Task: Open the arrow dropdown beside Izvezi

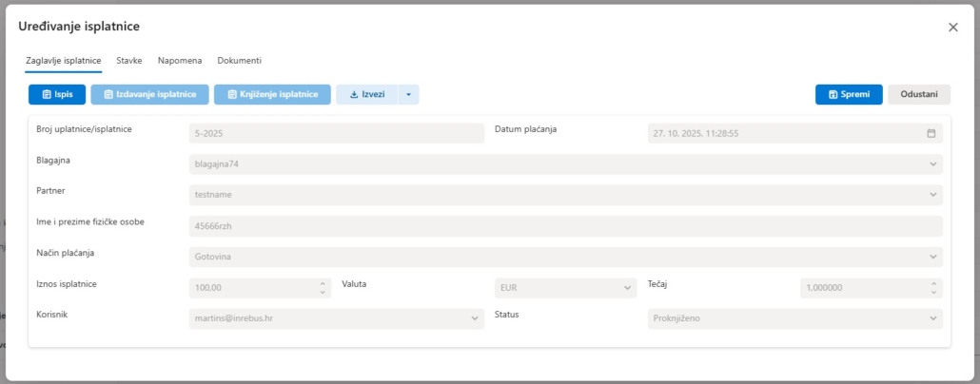Action: point(408,95)
